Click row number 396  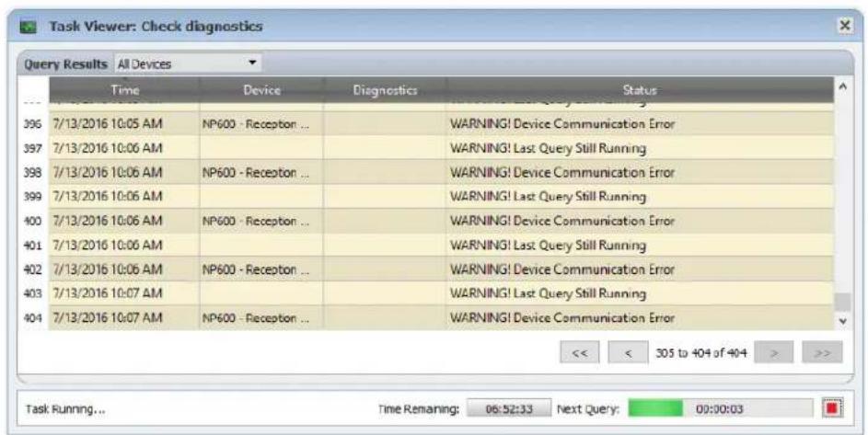32,124
